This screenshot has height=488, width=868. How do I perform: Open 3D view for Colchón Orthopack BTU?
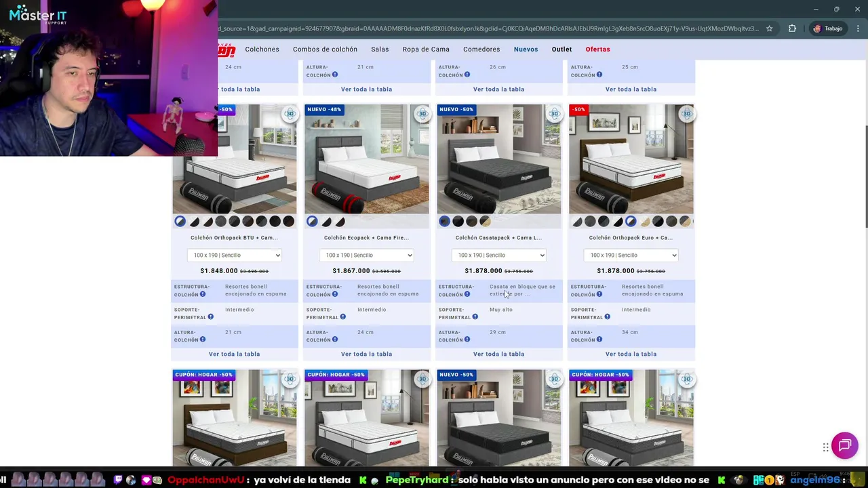(290, 113)
